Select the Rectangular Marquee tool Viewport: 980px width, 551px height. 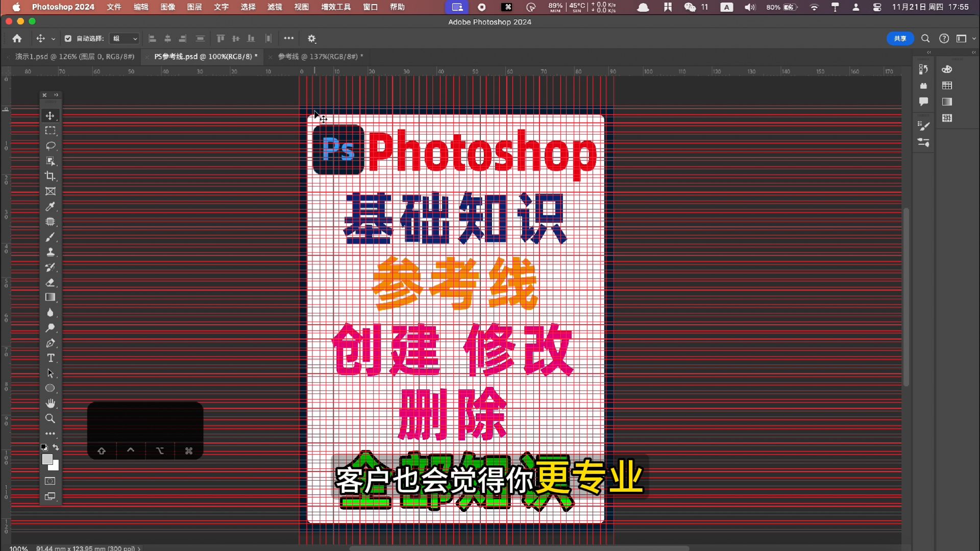pyautogui.click(x=50, y=131)
